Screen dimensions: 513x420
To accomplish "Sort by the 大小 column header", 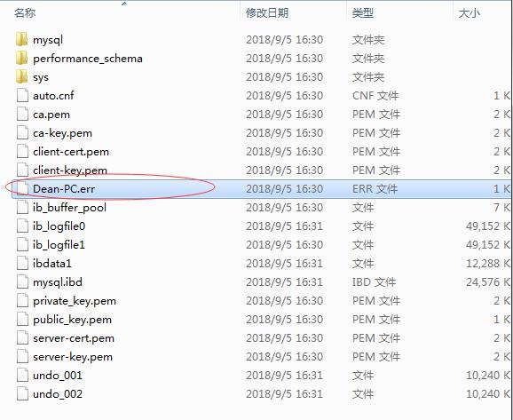I will pyautogui.click(x=470, y=13).
